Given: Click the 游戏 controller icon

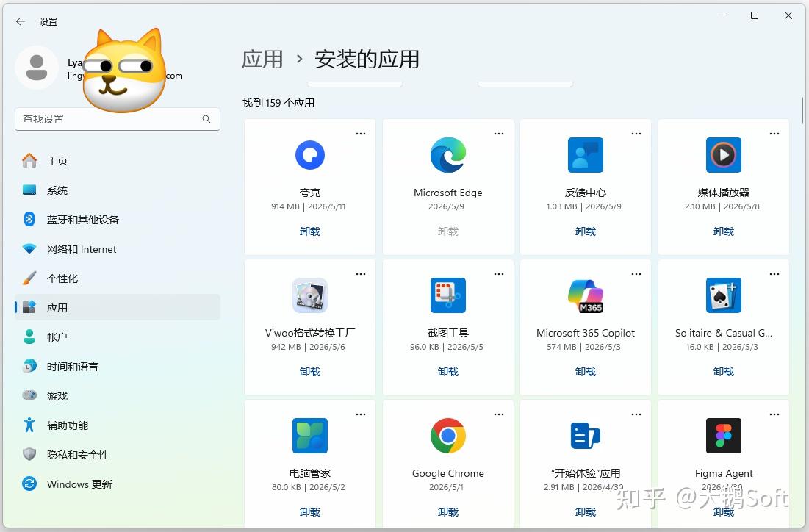Looking at the screenshot, I should pos(29,396).
